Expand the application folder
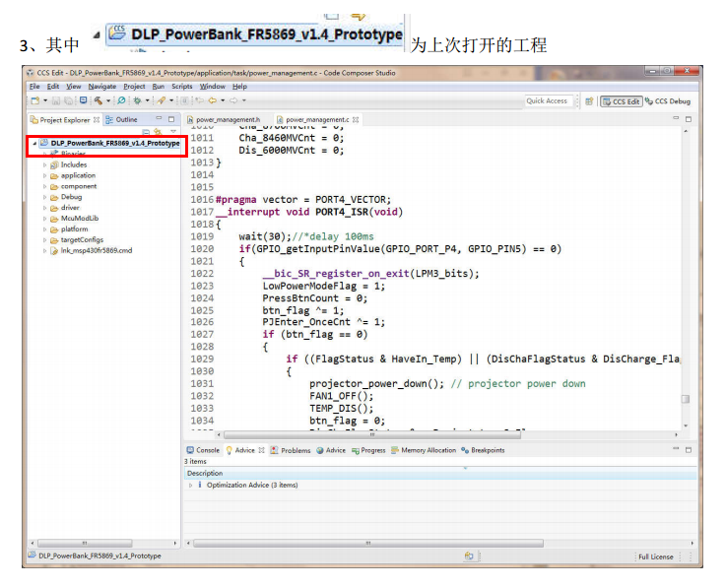This screenshot has height=588, width=725. coord(44,176)
